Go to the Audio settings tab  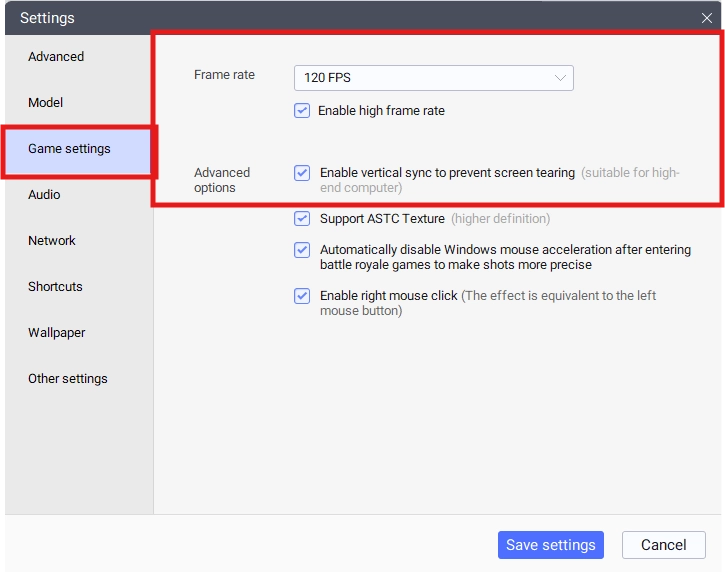tap(44, 195)
